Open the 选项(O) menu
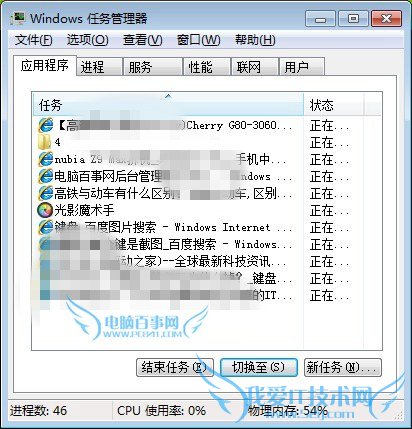Image resolution: width=412 pixels, height=429 pixels. click(87, 40)
